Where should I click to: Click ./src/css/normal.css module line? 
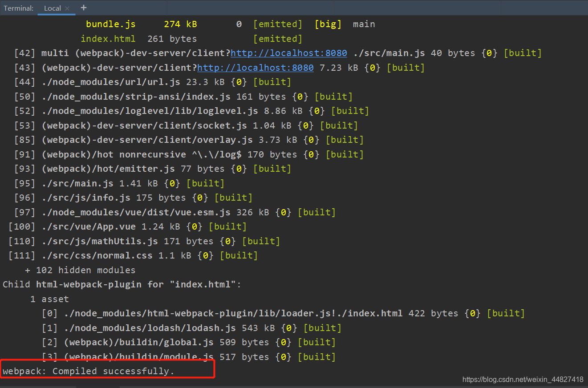133,255
